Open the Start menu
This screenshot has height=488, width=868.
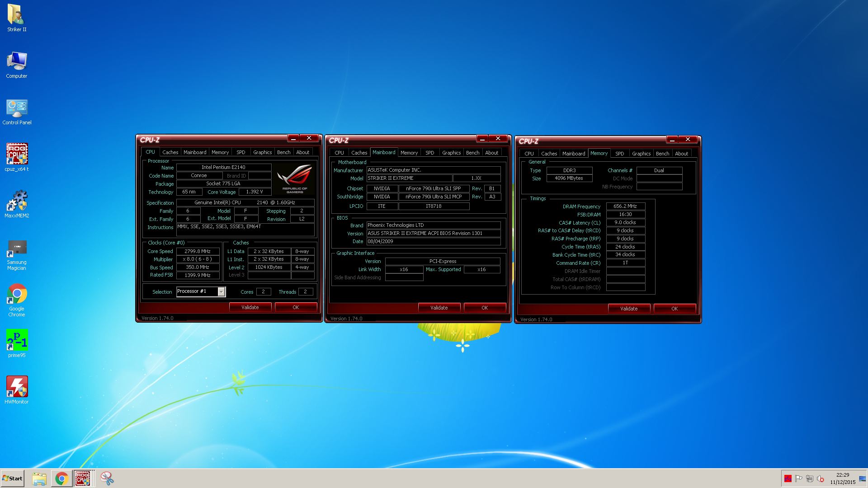(x=12, y=479)
